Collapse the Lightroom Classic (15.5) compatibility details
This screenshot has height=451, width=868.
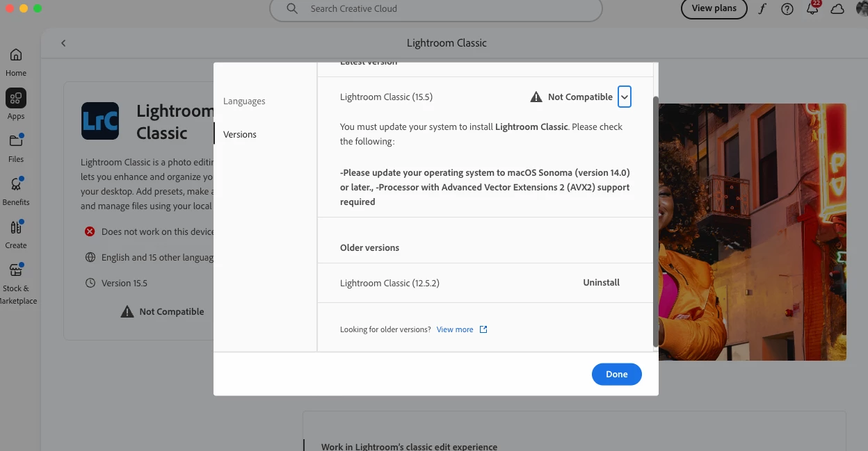(625, 97)
